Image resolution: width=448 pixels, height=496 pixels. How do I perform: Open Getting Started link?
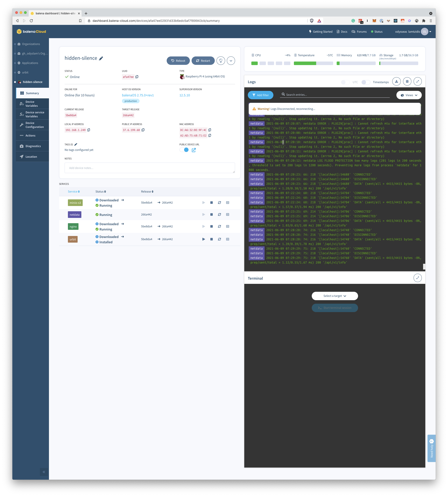(321, 32)
